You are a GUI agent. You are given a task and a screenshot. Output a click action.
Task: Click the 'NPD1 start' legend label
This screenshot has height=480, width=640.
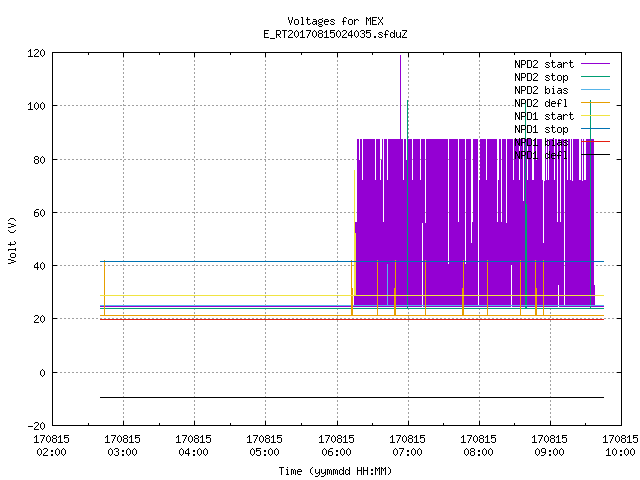[x=544, y=116]
